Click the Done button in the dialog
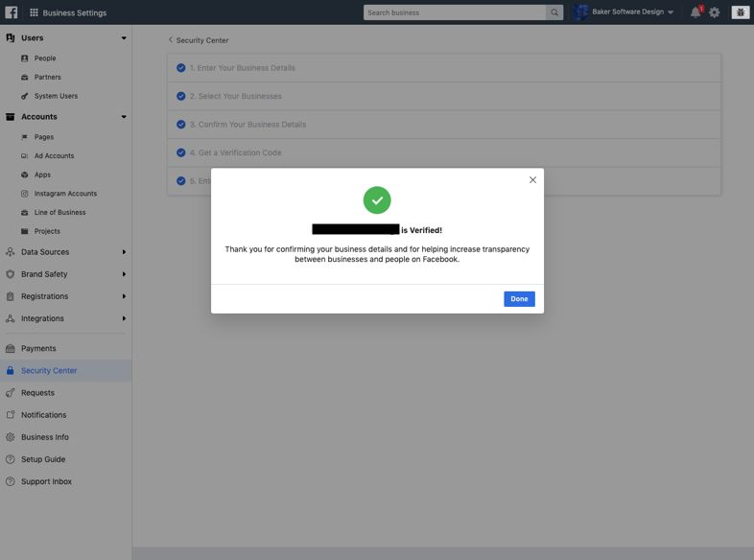The height and width of the screenshot is (560, 754). pyautogui.click(x=519, y=299)
